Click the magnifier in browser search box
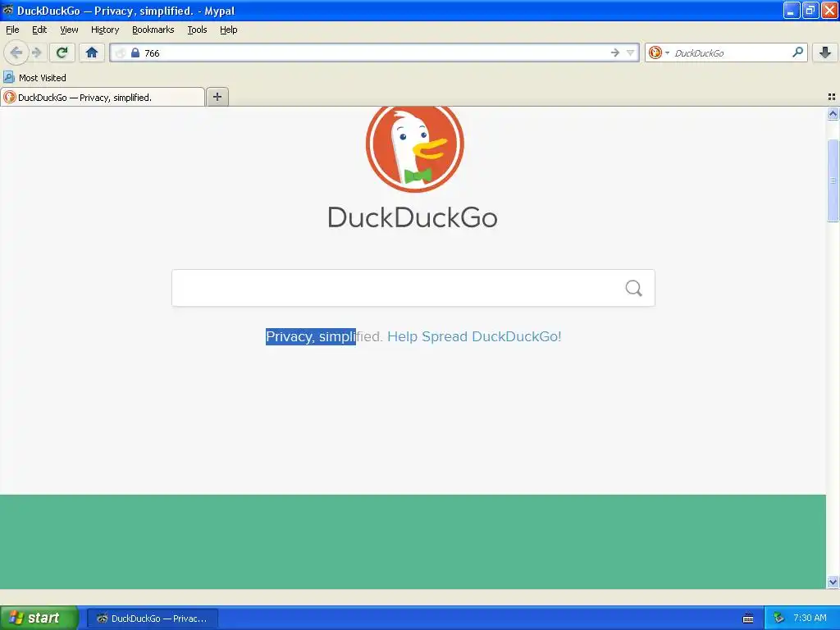This screenshot has width=840, height=630. click(797, 52)
